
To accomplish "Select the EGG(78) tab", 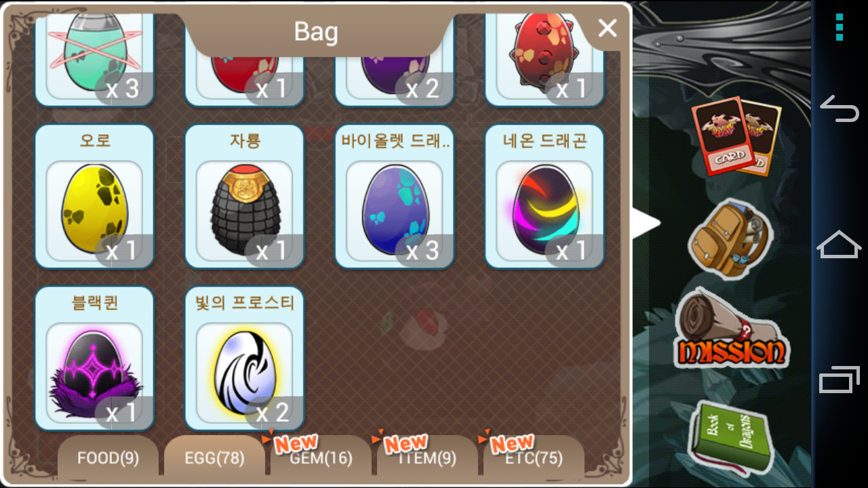I will 214,458.
